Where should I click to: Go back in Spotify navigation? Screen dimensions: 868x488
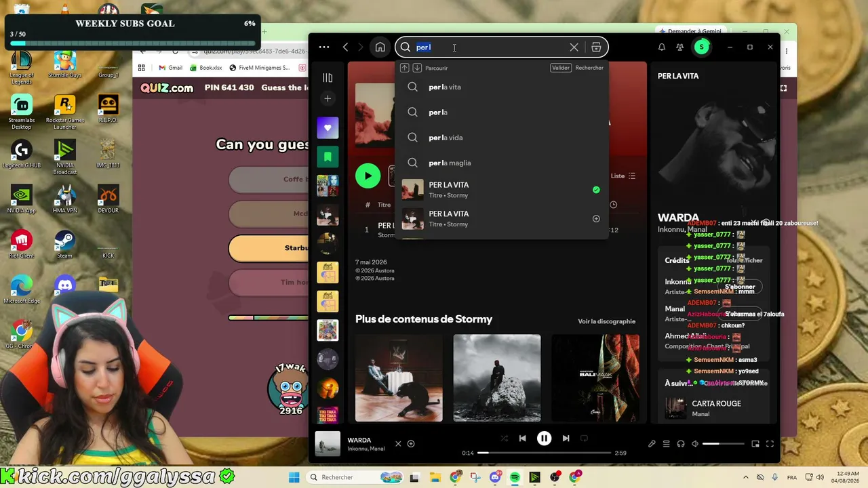[346, 47]
